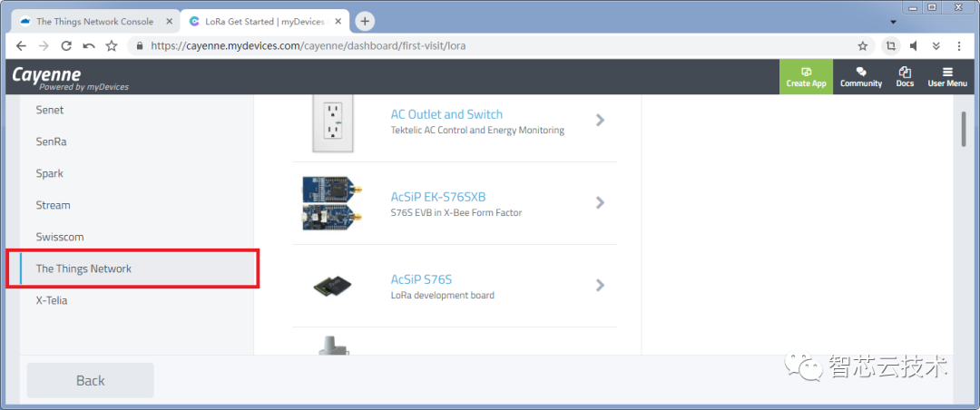Click the undo arrow toolbar icon
Screen dimensions: 980x410
(89, 45)
